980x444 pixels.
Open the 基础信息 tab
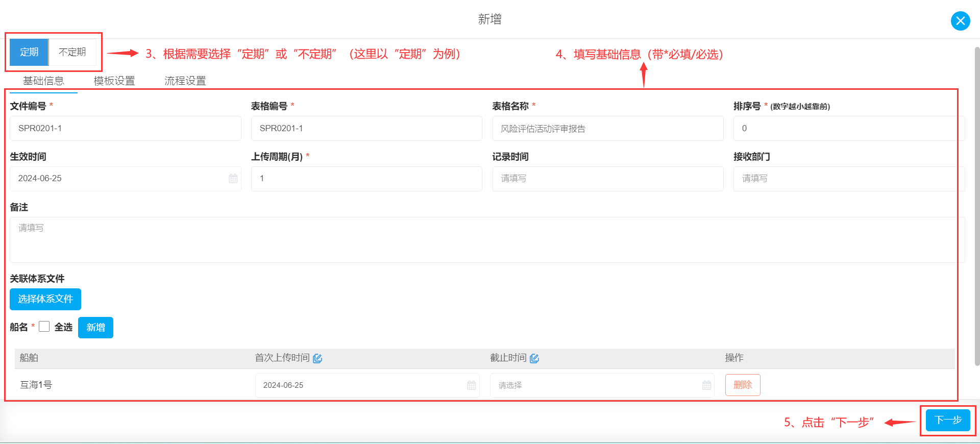pos(43,81)
